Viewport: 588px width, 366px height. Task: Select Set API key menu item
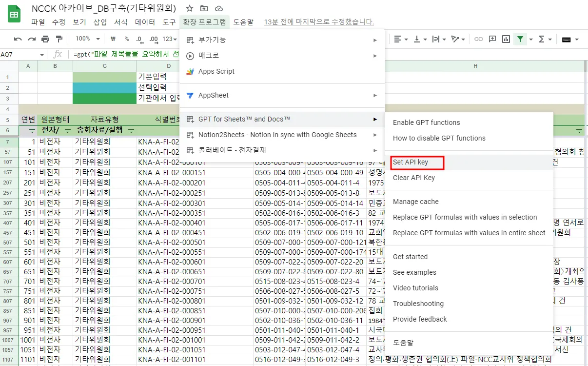click(x=411, y=162)
